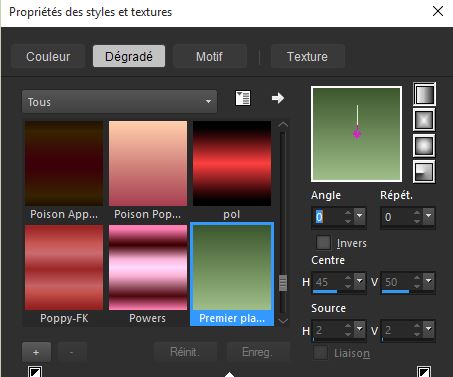Image resolution: width=453 pixels, height=377 pixels.
Task: Enable the Invers checkbox
Action: pos(323,242)
